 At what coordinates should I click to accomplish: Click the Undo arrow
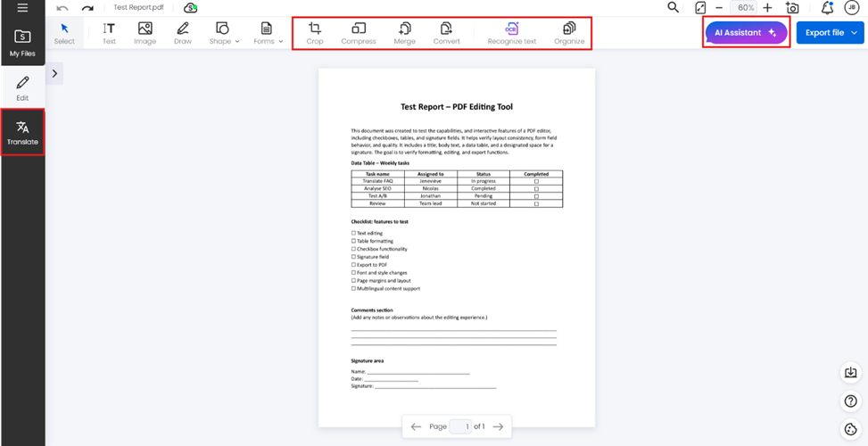[62, 8]
